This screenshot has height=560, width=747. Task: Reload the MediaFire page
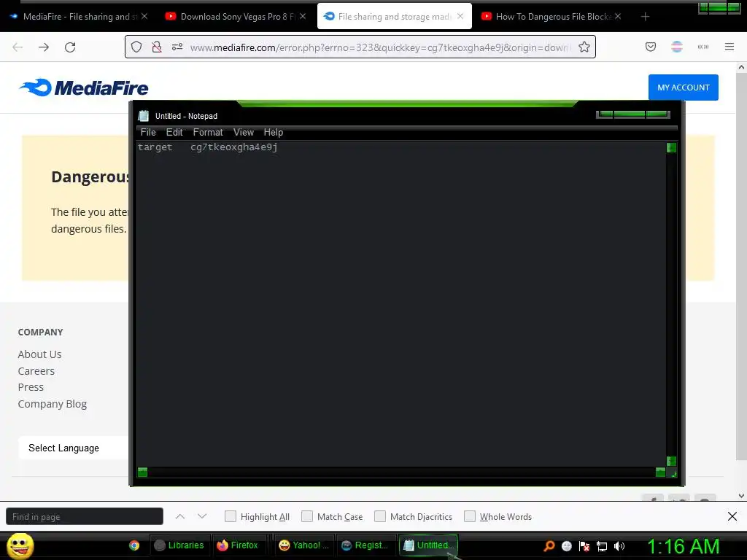[70, 47]
